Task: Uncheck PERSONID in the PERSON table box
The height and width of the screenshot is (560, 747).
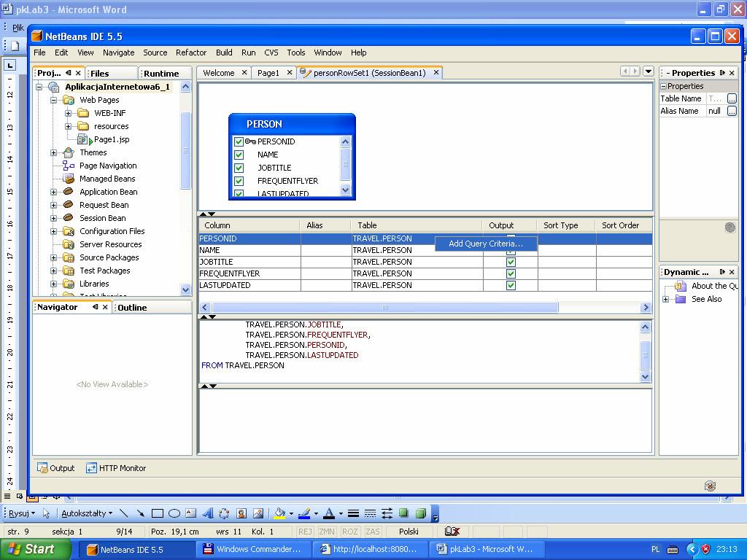Action: [x=239, y=141]
